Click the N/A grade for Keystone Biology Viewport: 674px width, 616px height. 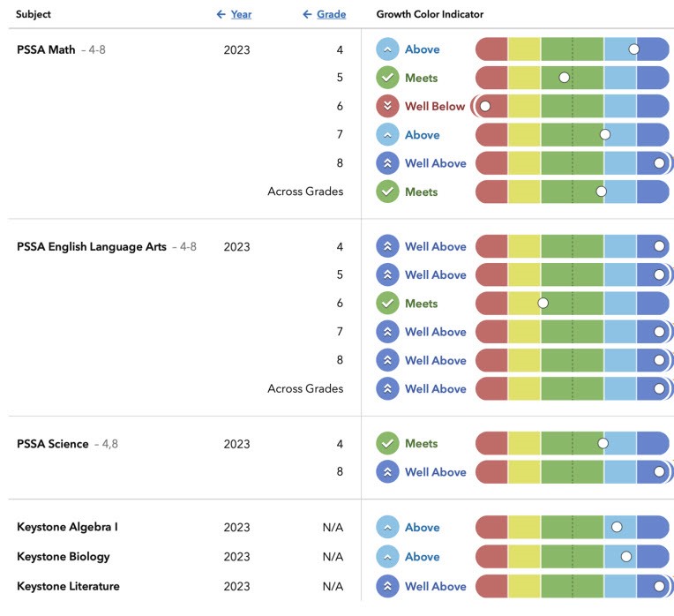click(333, 557)
